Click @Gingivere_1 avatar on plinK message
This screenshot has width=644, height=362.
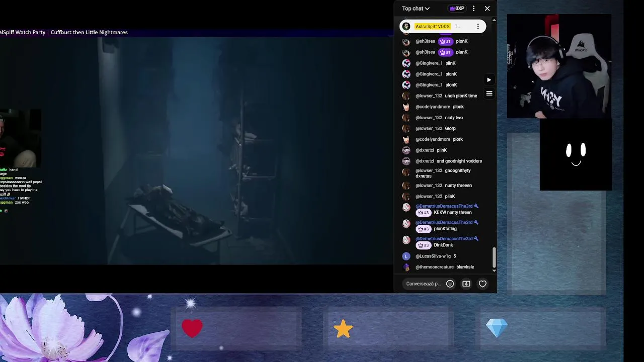click(x=406, y=63)
